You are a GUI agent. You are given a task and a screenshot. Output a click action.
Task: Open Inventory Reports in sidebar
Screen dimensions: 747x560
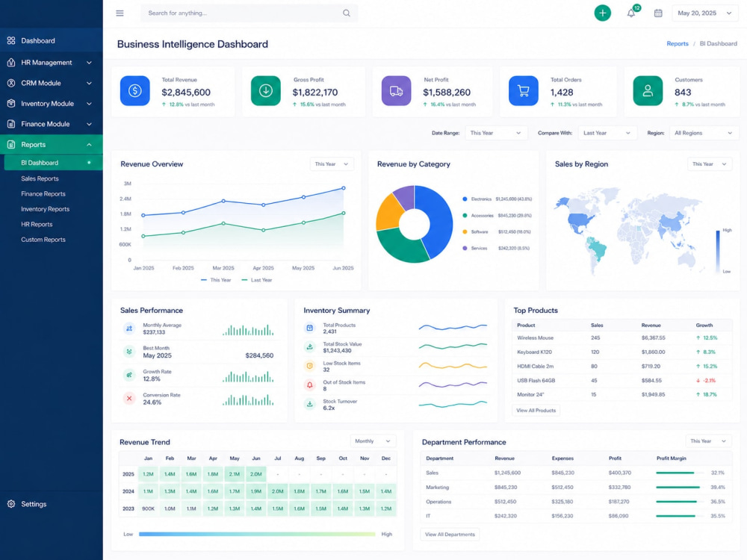(x=46, y=209)
